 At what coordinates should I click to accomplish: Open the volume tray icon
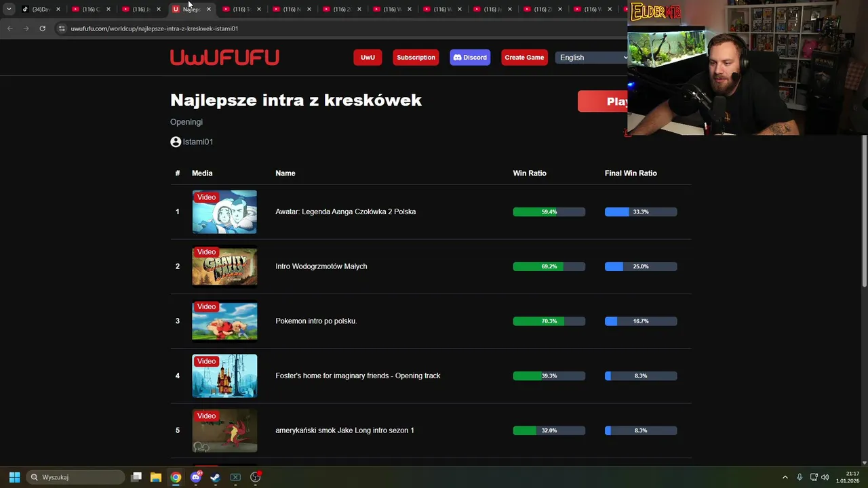(825, 477)
